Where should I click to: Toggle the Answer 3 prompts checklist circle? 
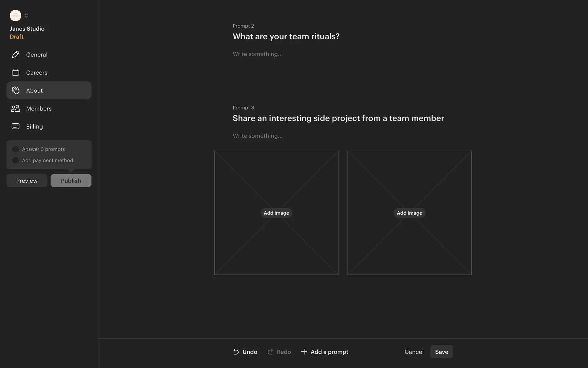coord(15,149)
